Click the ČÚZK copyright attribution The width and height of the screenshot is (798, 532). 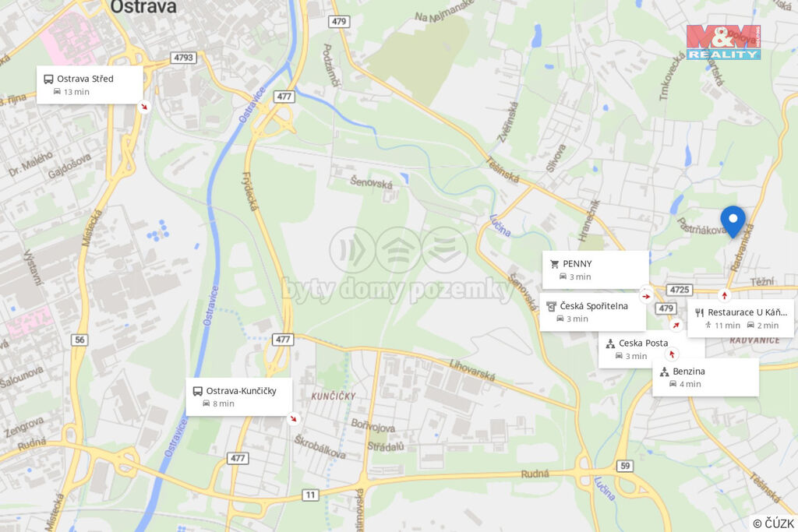pos(773,523)
